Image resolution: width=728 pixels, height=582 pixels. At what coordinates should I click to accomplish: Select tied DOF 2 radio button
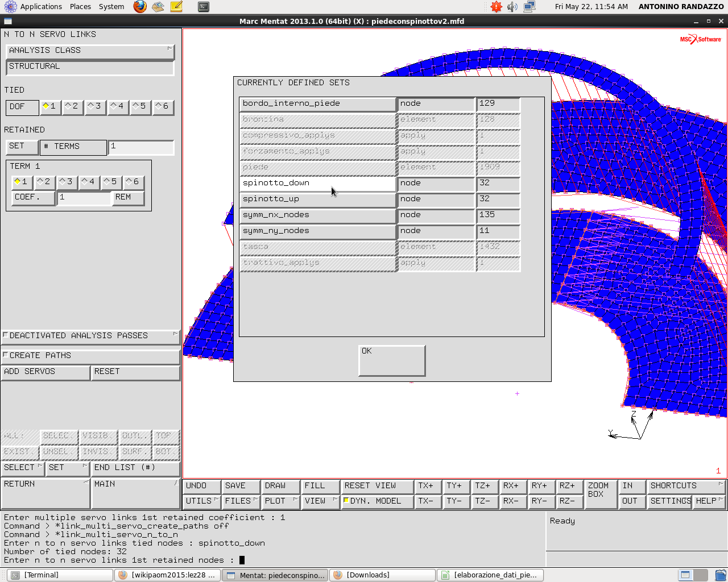(x=73, y=106)
